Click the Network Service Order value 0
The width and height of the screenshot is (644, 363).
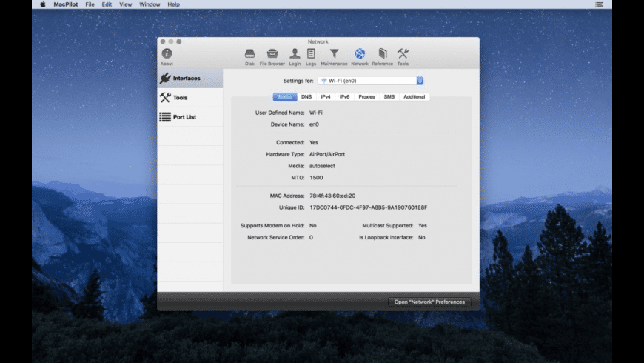[x=311, y=237]
